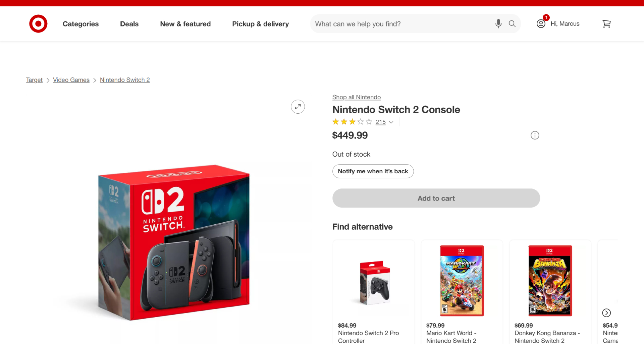
Task: Open the Categories menu
Action: 80,24
